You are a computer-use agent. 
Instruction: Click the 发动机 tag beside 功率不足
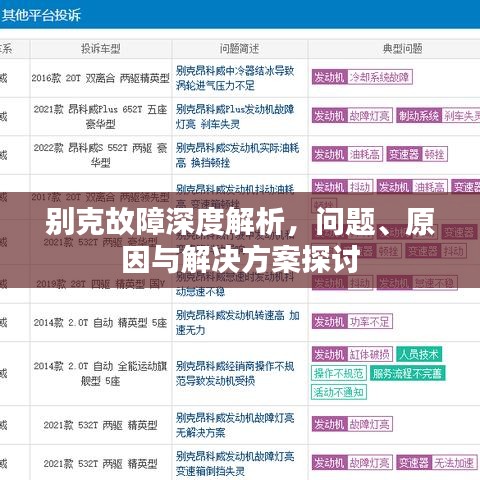(x=330, y=322)
